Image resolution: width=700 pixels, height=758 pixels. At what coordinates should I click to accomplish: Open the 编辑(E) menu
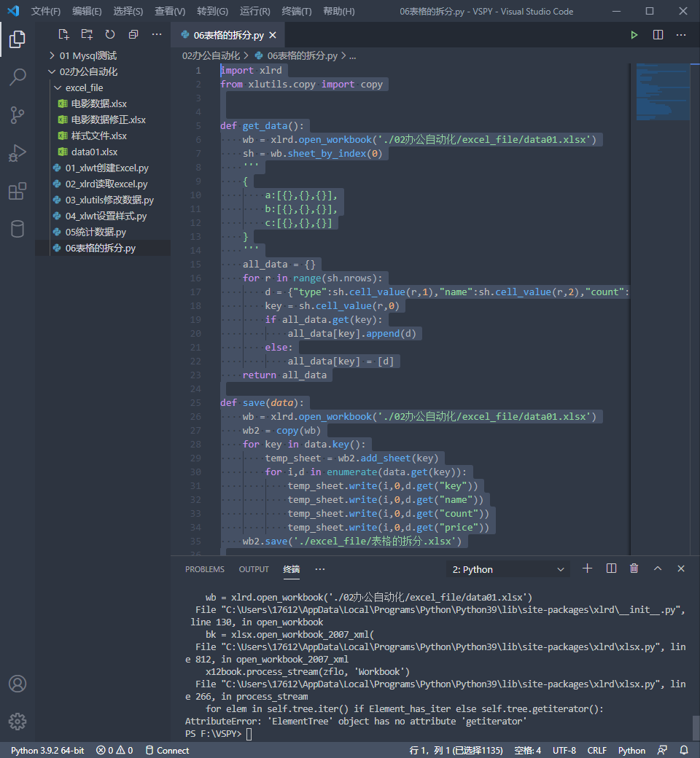coord(87,11)
